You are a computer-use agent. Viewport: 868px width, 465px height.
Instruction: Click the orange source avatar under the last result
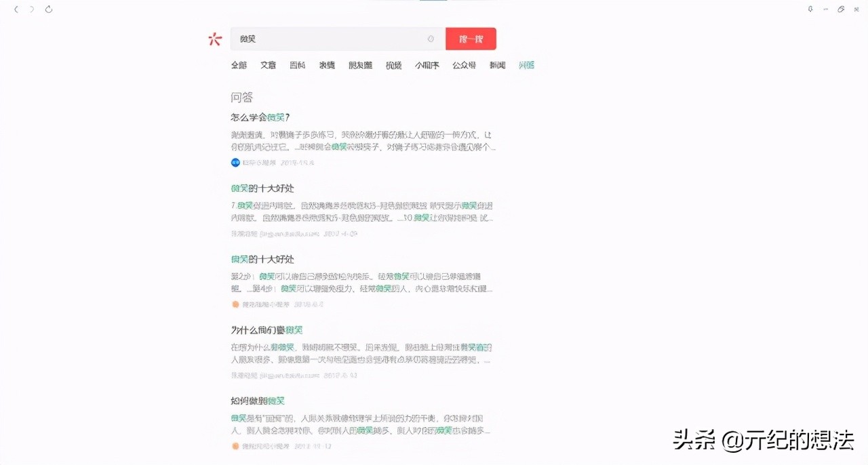[234, 446]
